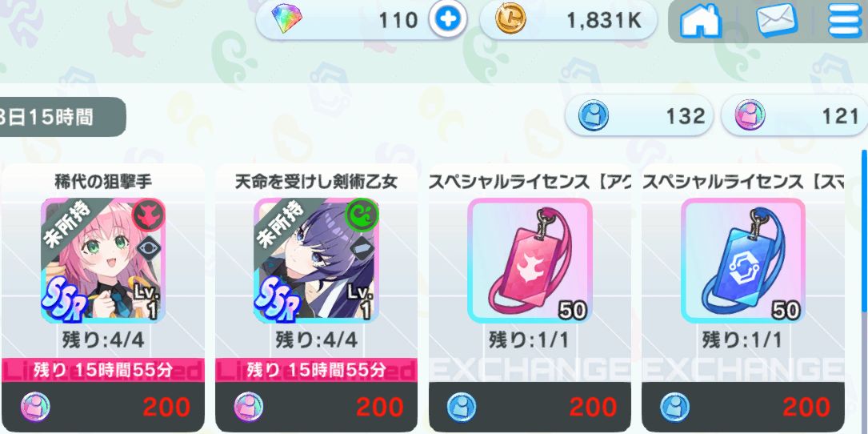Open the mail envelope icon
This screenshot has width=868, height=434.
coord(777,21)
